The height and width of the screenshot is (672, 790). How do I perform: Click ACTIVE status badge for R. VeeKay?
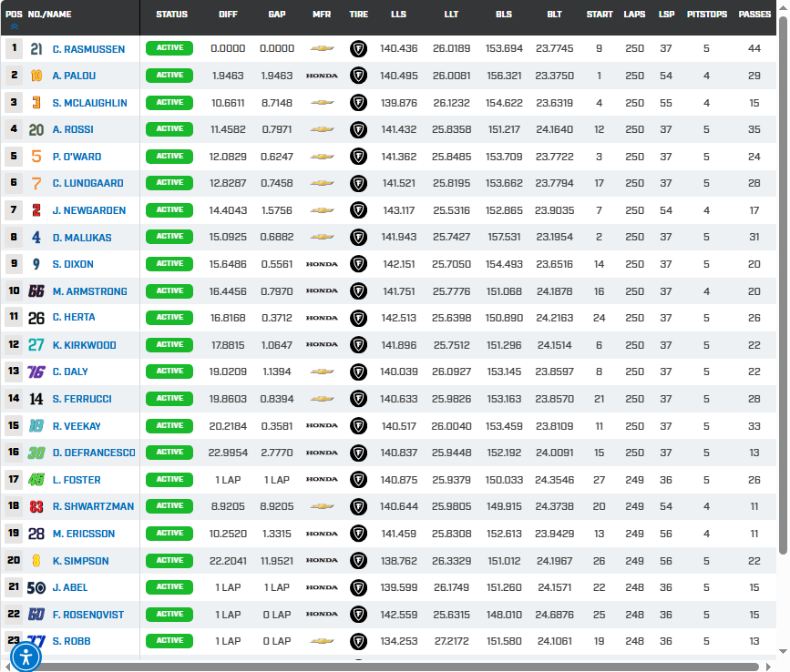pos(169,426)
